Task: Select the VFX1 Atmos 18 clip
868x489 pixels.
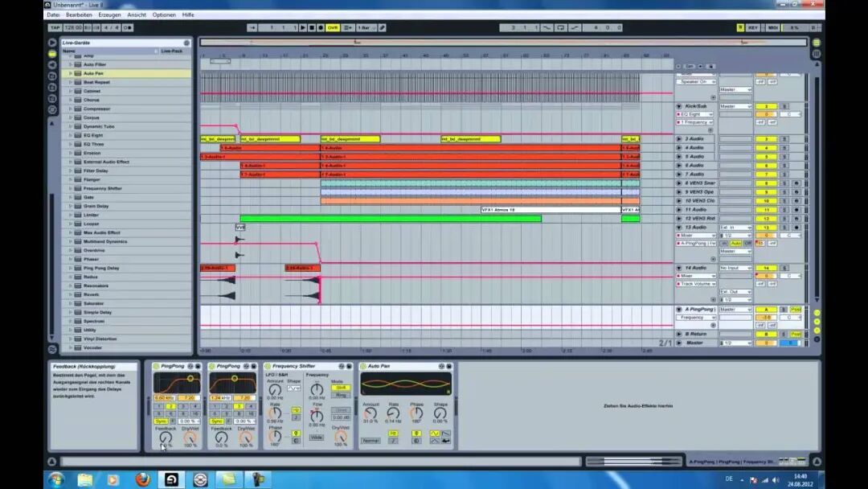Action: (x=551, y=210)
